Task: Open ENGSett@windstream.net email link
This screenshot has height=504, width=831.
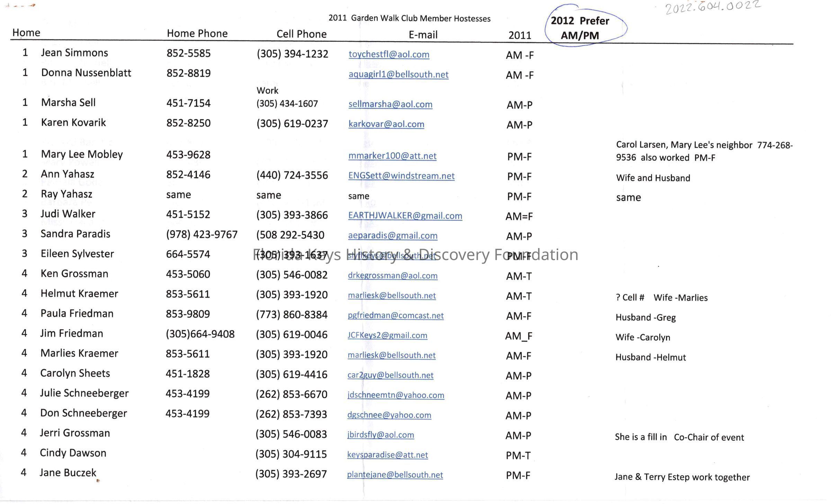Action: 401,176
